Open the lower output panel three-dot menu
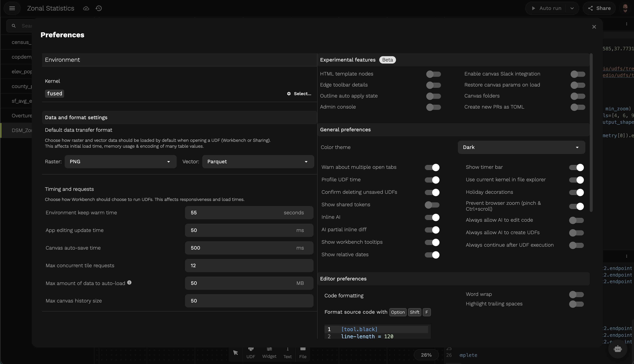This screenshot has height=364, width=634. tap(626, 256)
